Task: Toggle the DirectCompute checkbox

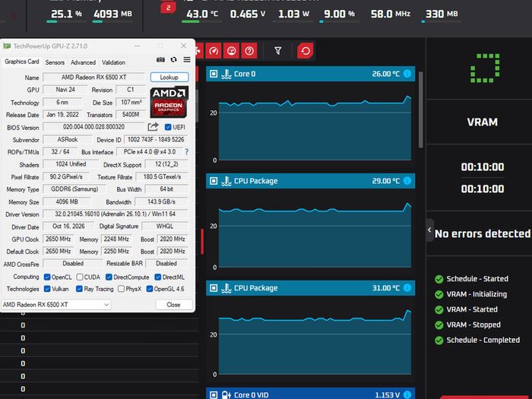Action: [x=109, y=277]
